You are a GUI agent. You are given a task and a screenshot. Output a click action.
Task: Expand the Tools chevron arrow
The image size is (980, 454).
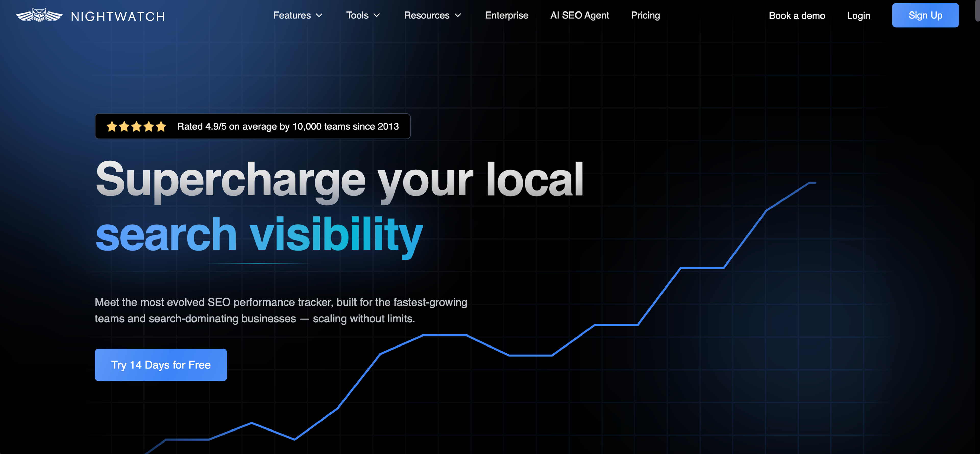coord(377,16)
